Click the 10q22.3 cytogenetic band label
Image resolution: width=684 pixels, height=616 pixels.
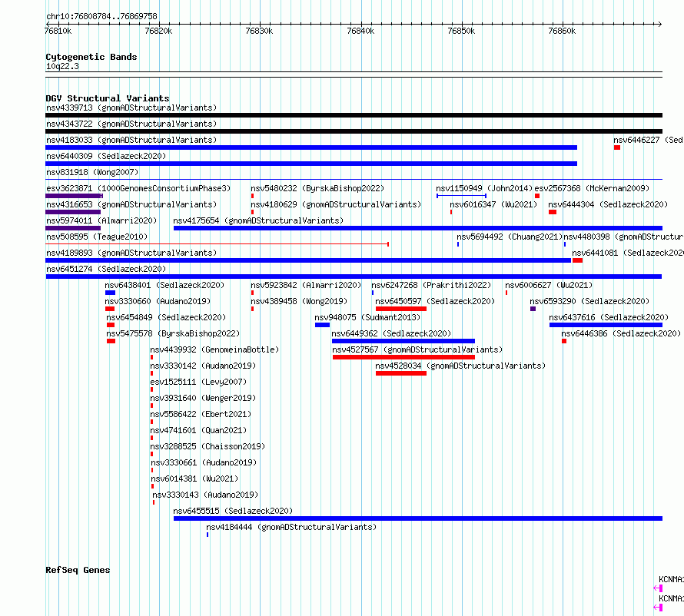click(x=62, y=66)
